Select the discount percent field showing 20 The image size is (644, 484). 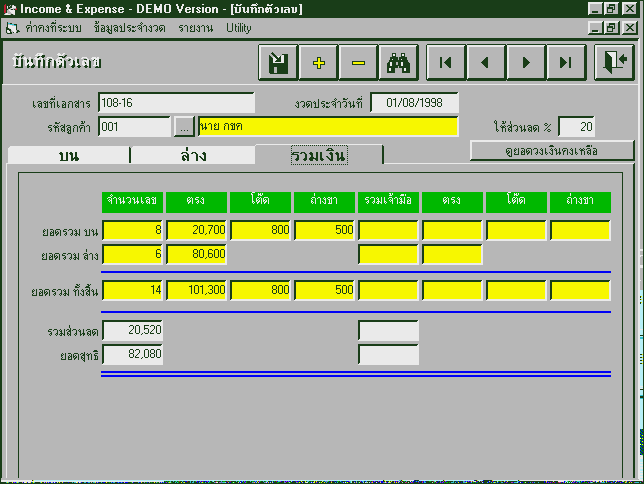coord(577,127)
